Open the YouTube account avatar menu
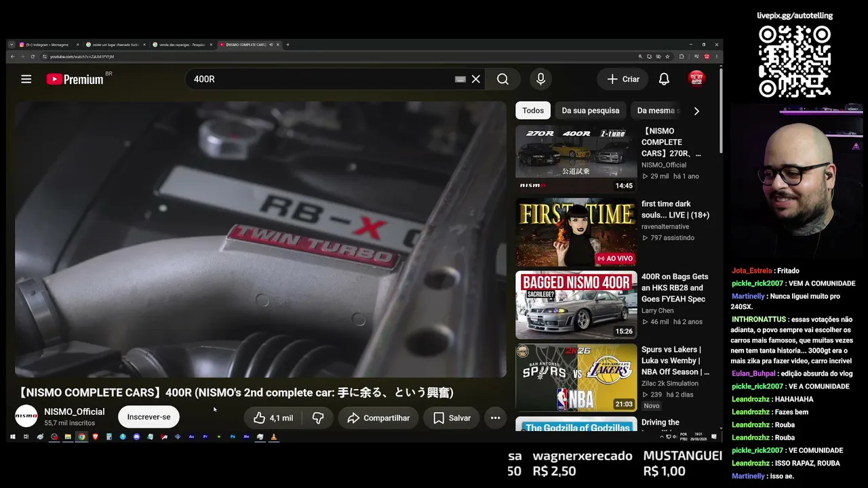Image resolution: width=868 pixels, height=488 pixels. coord(696,79)
